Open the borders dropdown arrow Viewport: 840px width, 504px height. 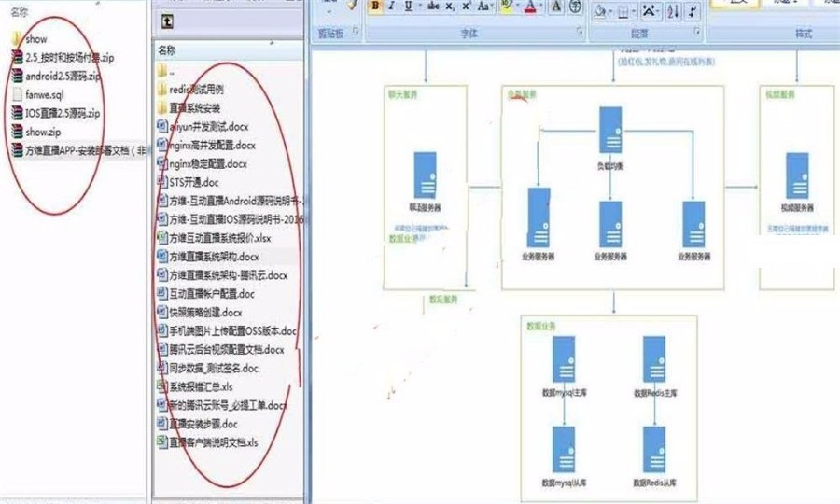[x=634, y=11]
